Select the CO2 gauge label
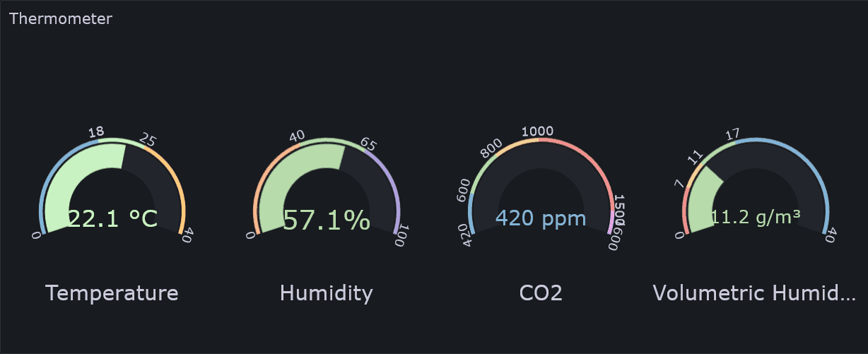 (x=541, y=293)
